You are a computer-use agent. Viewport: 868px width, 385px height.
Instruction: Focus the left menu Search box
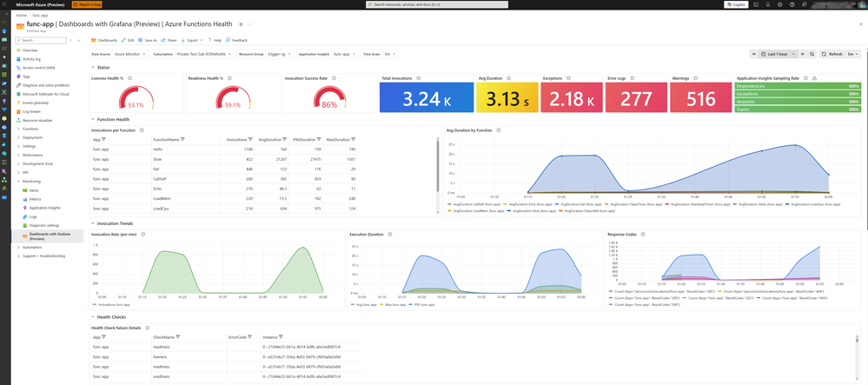click(41, 41)
